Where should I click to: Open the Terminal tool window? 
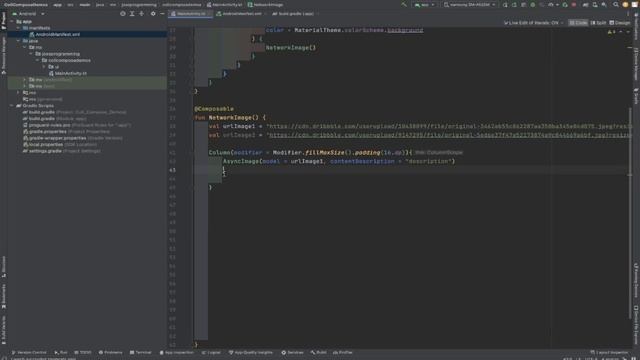tap(140, 353)
